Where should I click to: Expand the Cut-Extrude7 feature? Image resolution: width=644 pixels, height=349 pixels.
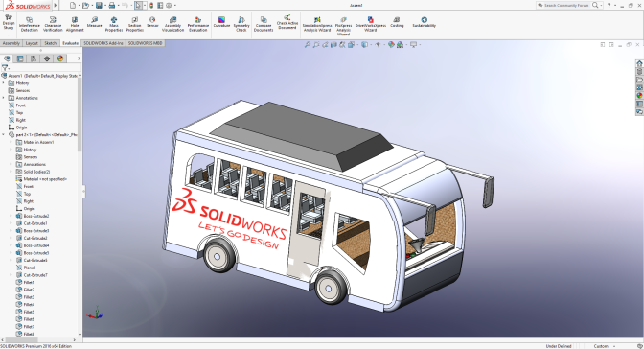point(11,275)
